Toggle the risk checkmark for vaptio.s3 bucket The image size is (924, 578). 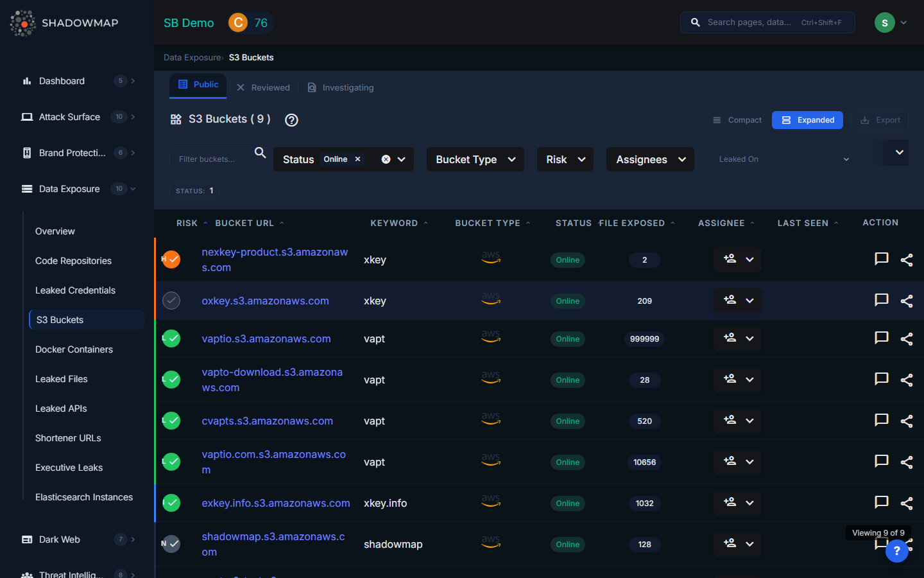171,338
